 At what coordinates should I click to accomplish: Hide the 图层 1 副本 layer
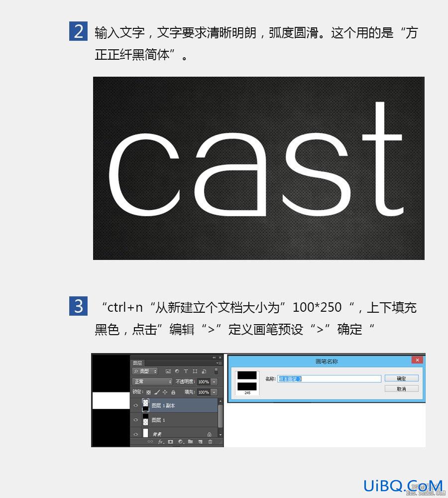136,405
